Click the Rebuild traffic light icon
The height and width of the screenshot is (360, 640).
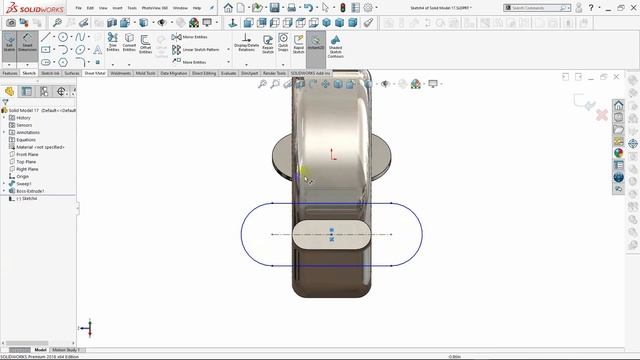click(x=343, y=8)
